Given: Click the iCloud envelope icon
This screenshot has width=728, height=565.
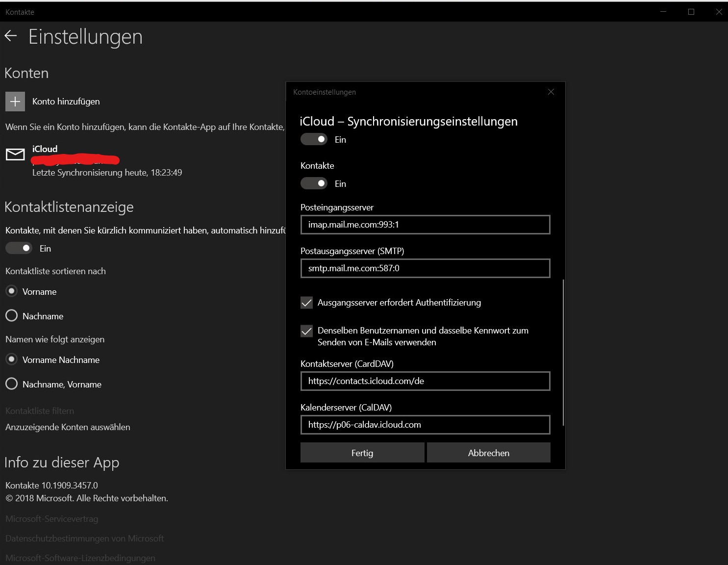Looking at the screenshot, I should tap(15, 154).
